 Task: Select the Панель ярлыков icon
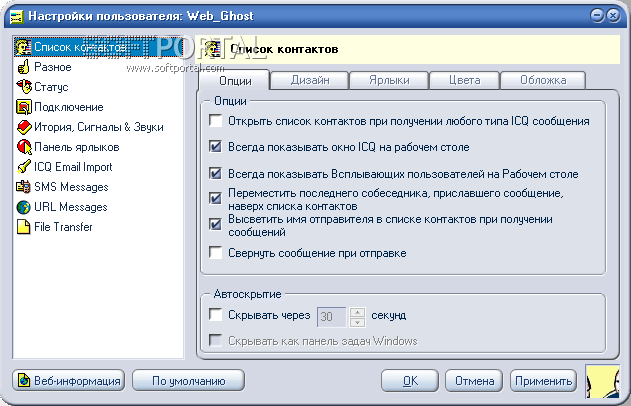coord(23,147)
